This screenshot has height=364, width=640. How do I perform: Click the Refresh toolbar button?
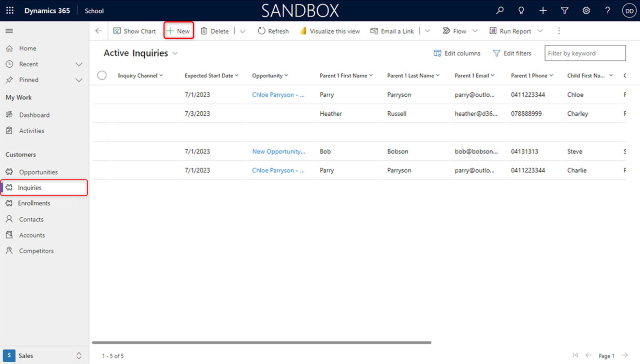click(x=273, y=31)
